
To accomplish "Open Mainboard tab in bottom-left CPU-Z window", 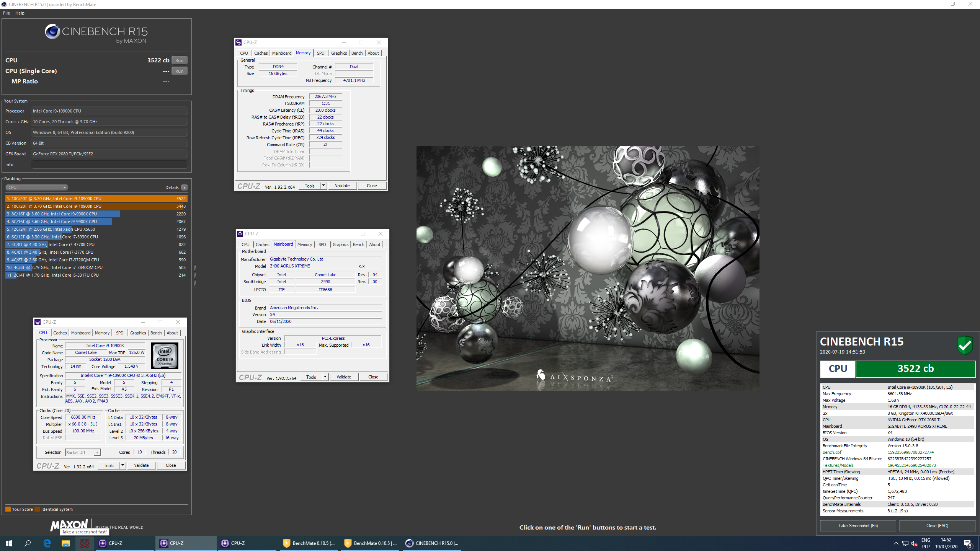I will coord(81,333).
